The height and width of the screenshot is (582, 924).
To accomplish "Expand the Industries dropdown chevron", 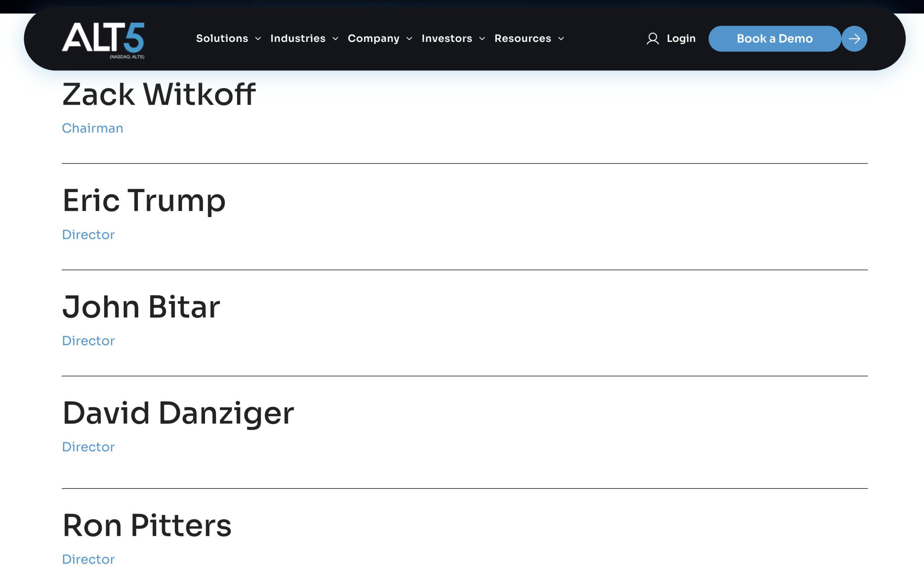I will click(335, 39).
